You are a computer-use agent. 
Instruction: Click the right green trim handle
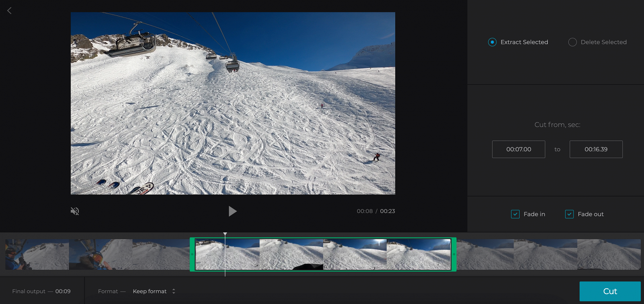click(454, 254)
